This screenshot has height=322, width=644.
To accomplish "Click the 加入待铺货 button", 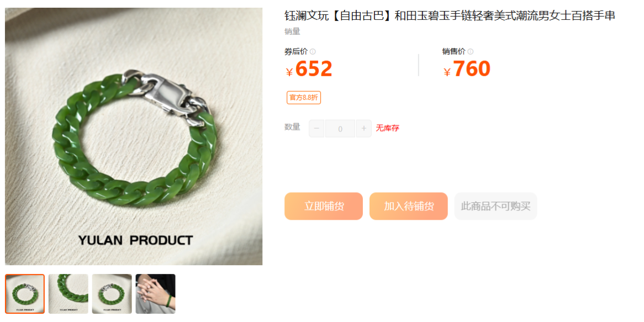I will [x=409, y=206].
